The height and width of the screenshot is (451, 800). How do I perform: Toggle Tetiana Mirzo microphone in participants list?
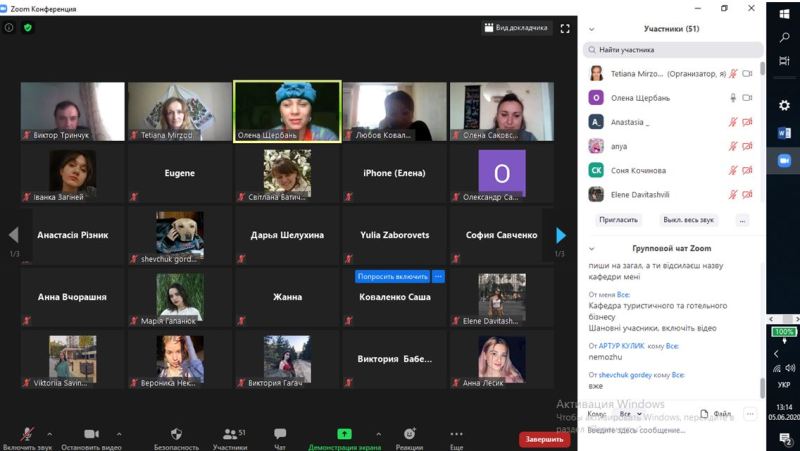click(x=733, y=73)
